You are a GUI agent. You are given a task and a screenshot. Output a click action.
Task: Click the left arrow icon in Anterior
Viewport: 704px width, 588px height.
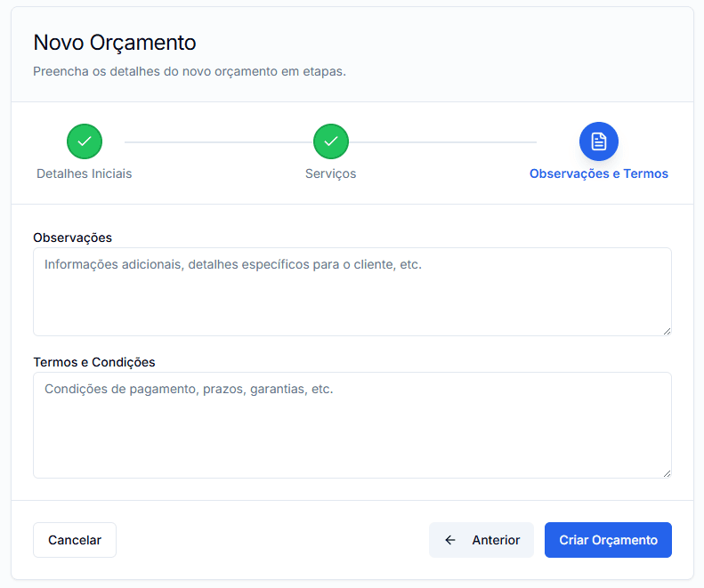tap(450, 540)
